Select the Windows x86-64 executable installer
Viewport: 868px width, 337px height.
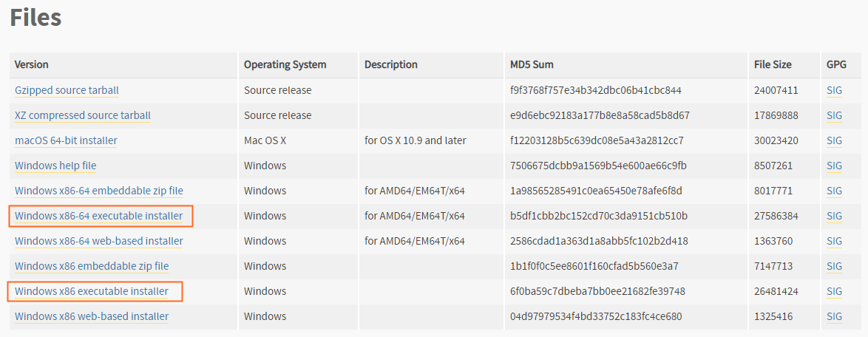click(99, 216)
